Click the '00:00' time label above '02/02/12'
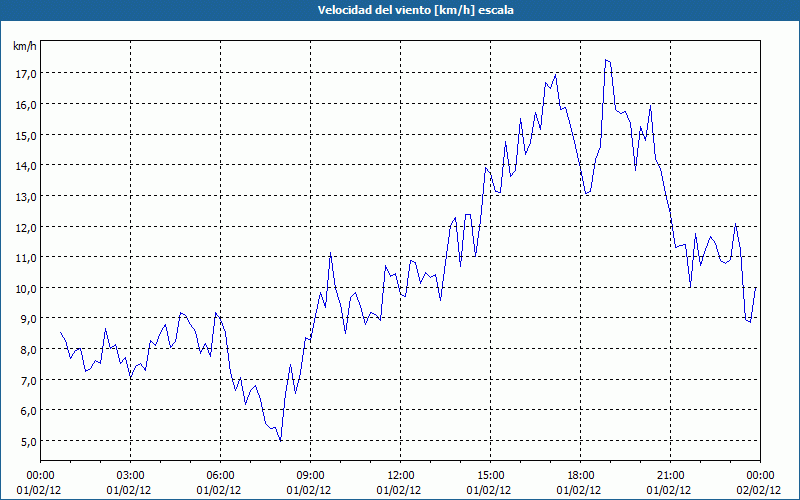 point(760,476)
